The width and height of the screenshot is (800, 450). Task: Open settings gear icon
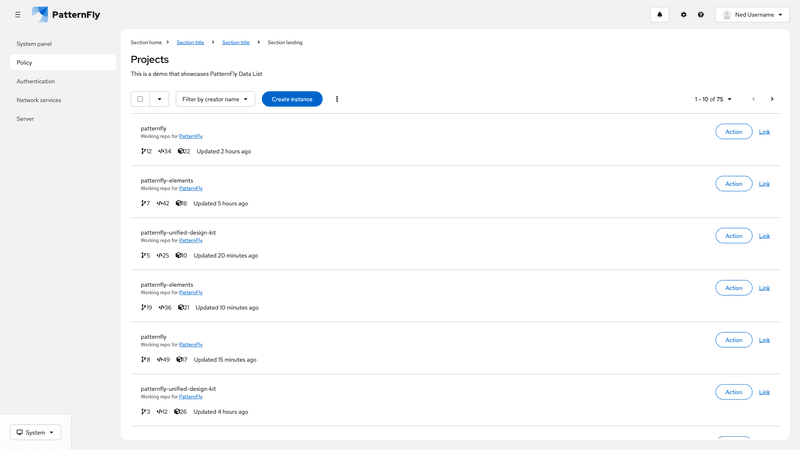684,15
